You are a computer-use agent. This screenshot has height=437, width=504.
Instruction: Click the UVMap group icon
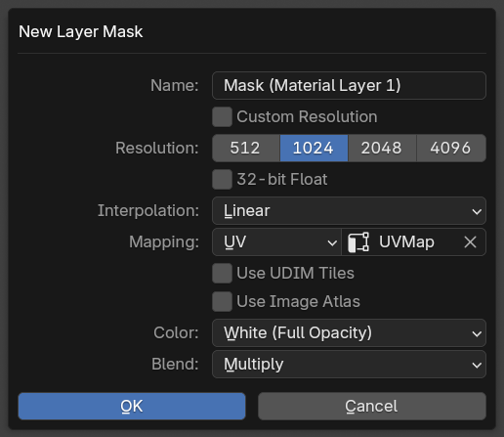click(x=358, y=242)
